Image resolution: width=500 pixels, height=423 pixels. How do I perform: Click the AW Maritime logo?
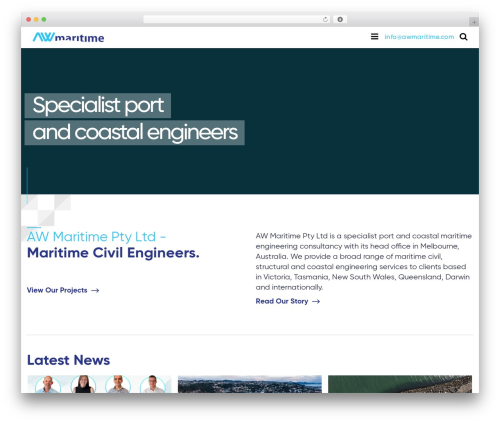[x=68, y=37]
